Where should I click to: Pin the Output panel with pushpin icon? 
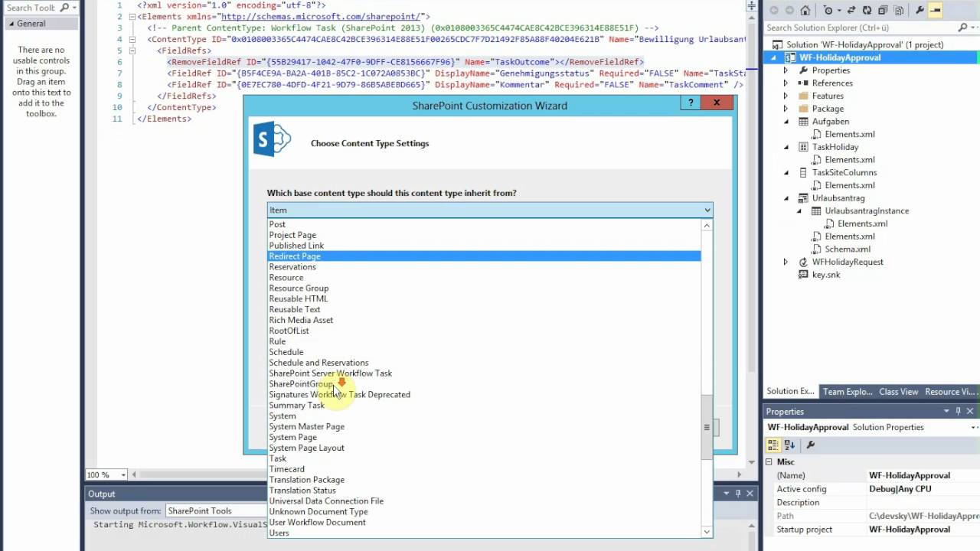(x=738, y=494)
